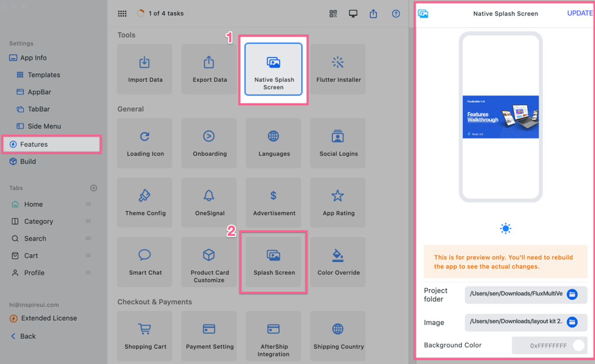Browse for splash Image file
The width and height of the screenshot is (595, 364).
572,322
